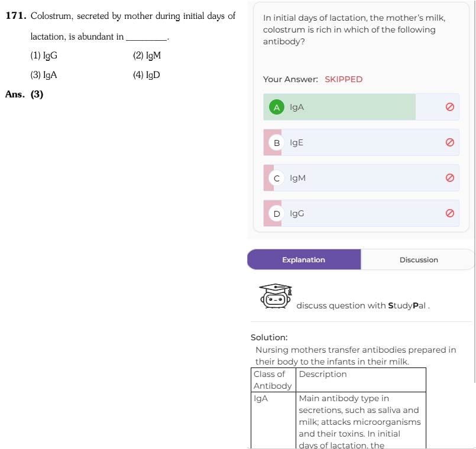Viewport: 476px width, 449px height.
Task: Click the StudyPal robot mascot icon
Action: coord(276,296)
